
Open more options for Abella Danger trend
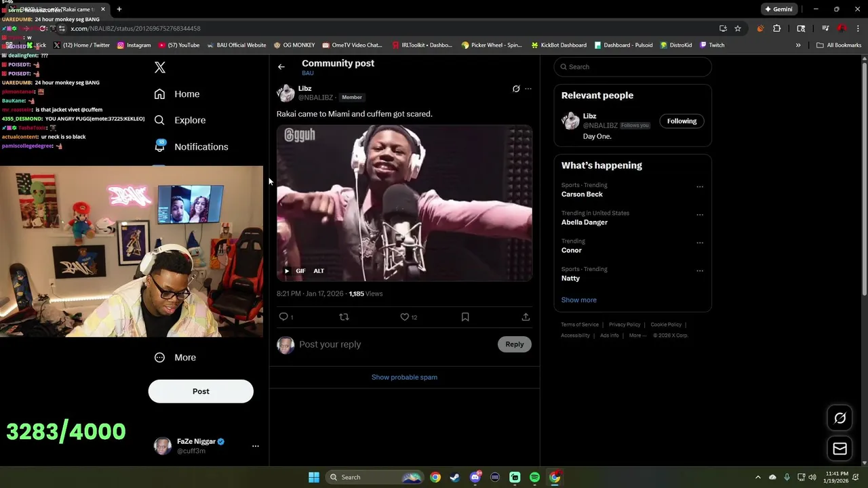700,215
